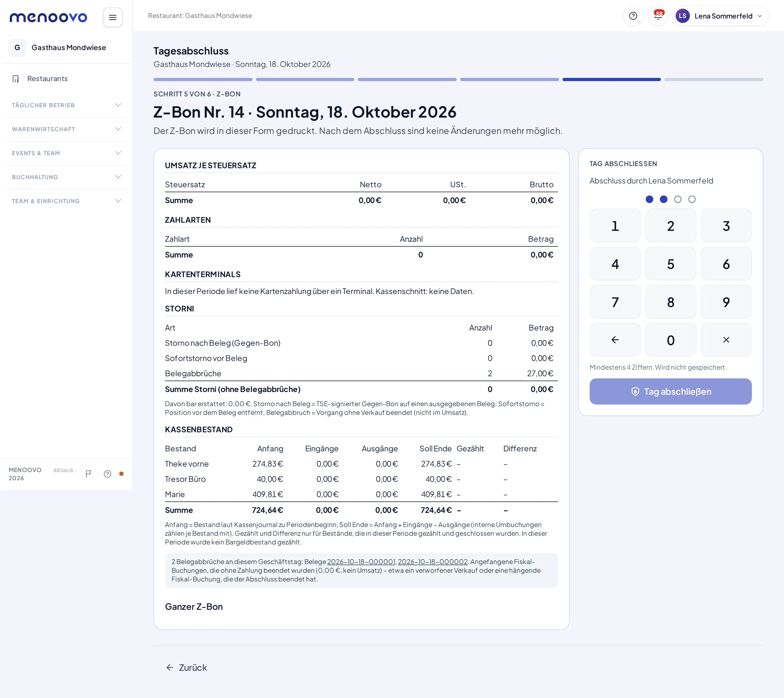Image resolution: width=784 pixels, height=698 pixels.
Task: Tap keypad digit 9
Action: point(726,301)
